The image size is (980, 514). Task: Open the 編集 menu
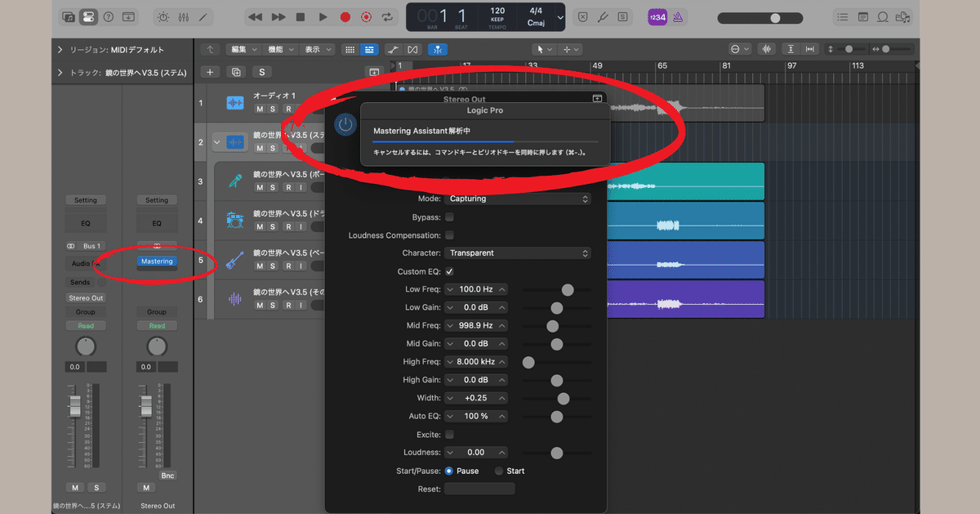pos(243,49)
